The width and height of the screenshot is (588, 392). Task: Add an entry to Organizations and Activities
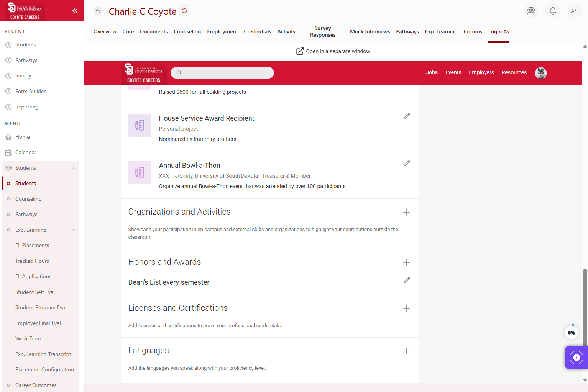click(407, 212)
